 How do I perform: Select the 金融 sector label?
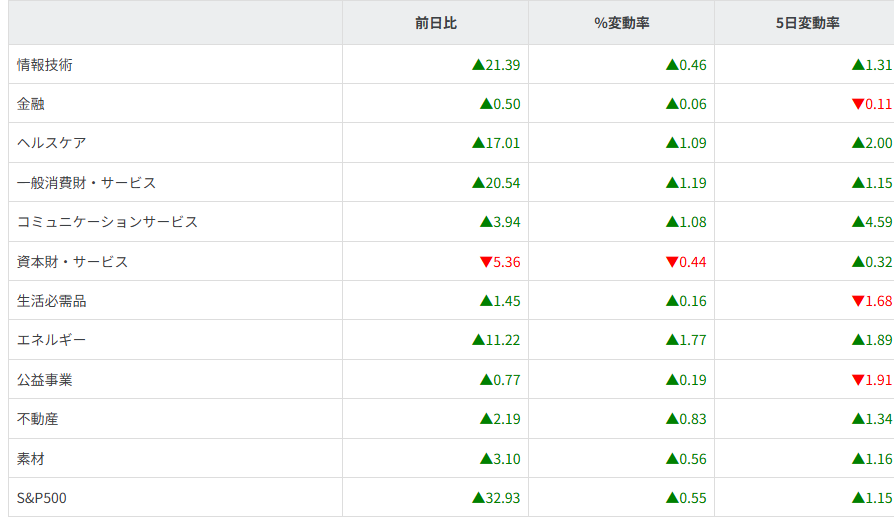pos(31,104)
